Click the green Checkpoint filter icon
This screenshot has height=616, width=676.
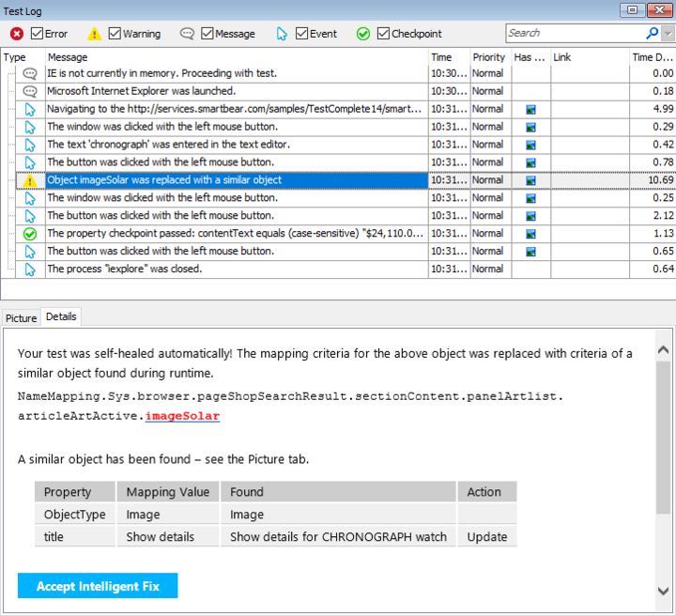pyautogui.click(x=363, y=34)
